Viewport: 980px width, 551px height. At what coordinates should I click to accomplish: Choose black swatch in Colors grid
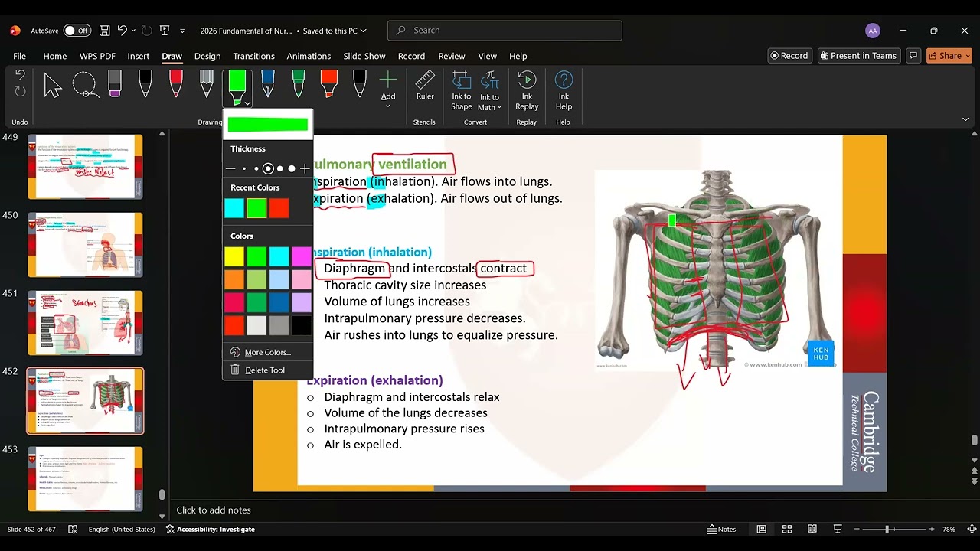pos(302,325)
